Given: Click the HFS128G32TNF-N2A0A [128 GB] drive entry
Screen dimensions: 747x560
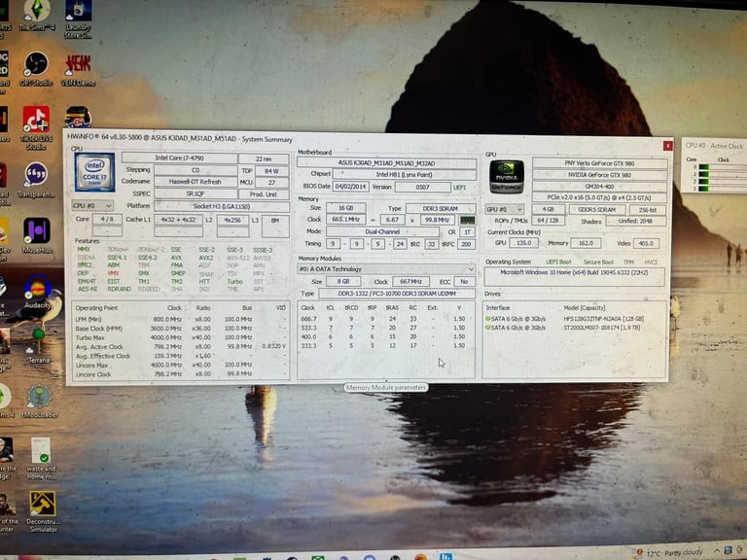Looking at the screenshot, I should (x=604, y=319).
